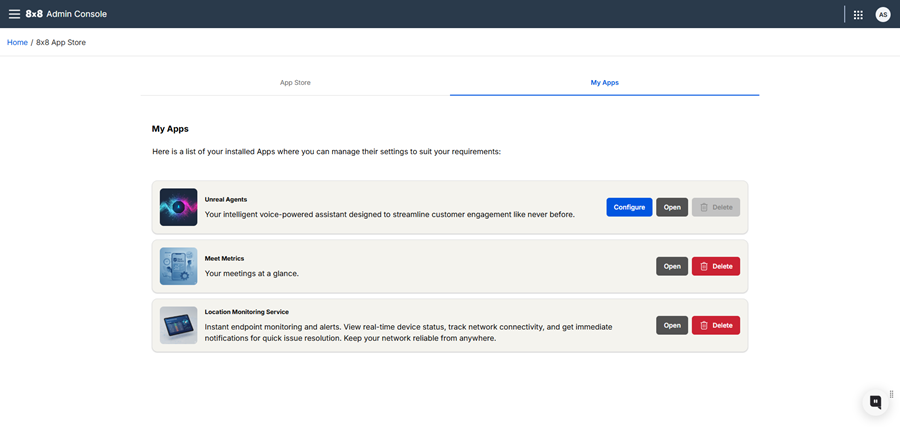
Task: Click the Location Monitoring Service icon
Action: point(178,325)
